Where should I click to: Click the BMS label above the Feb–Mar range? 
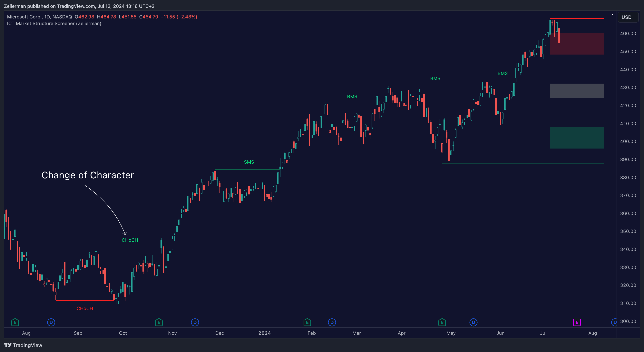352,96
